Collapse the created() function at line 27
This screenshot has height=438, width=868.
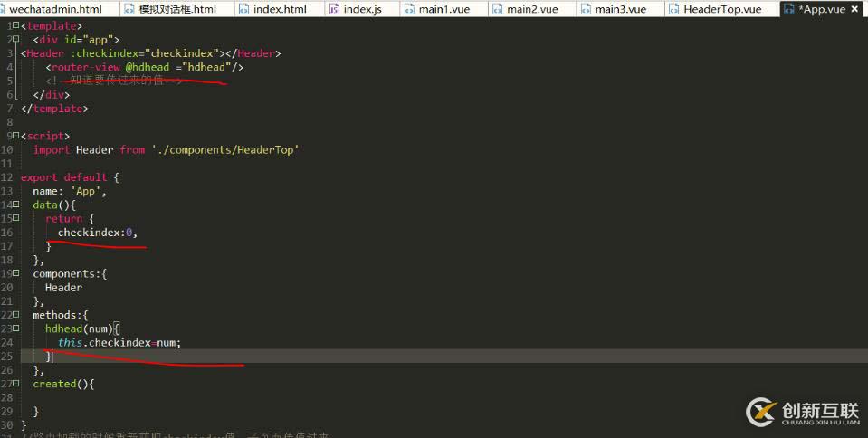[15, 384]
